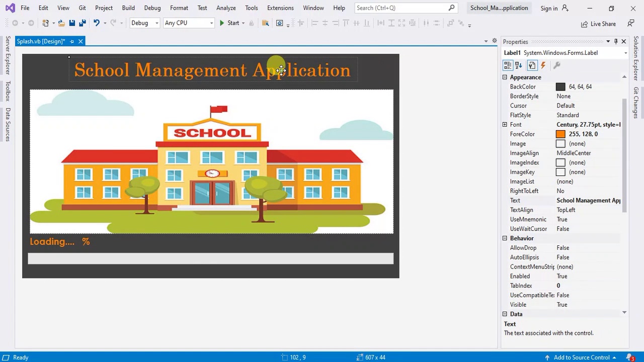Click Add to Source Control in status bar
This screenshot has height=362, width=644.
tap(582, 357)
